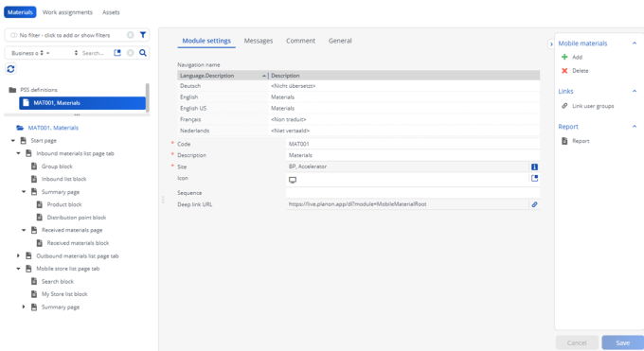Clear the search field with the x icon
Image resolution: width=644 pixels, height=351 pixels.
point(130,53)
